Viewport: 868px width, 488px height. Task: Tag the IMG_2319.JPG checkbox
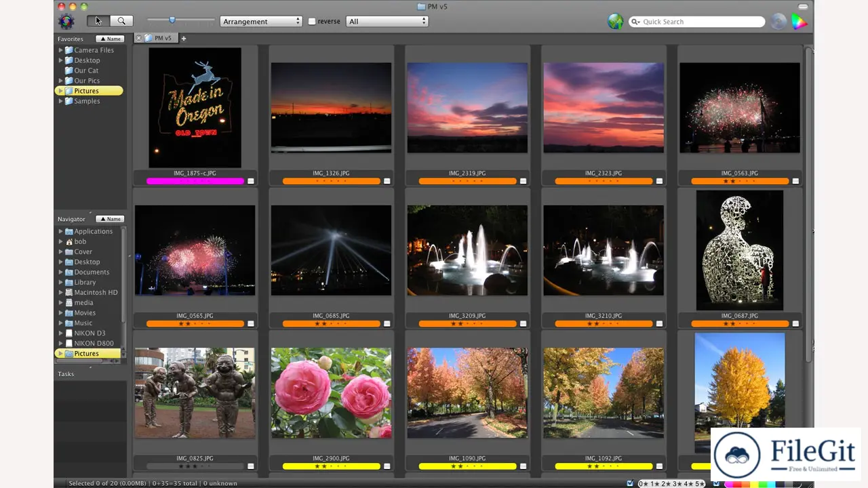(523, 182)
